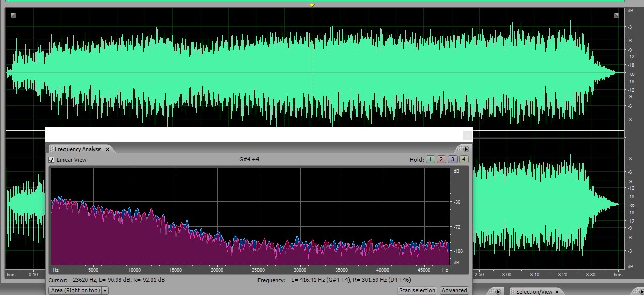Image resolution: width=644 pixels, height=295 pixels.
Task: Select the Frequency Analysis tab
Action: 78,149
